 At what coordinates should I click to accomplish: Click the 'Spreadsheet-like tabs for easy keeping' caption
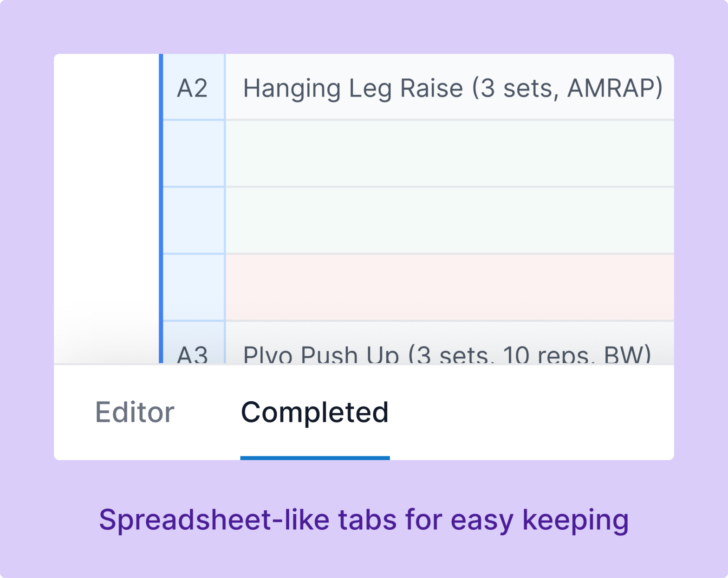(x=364, y=520)
